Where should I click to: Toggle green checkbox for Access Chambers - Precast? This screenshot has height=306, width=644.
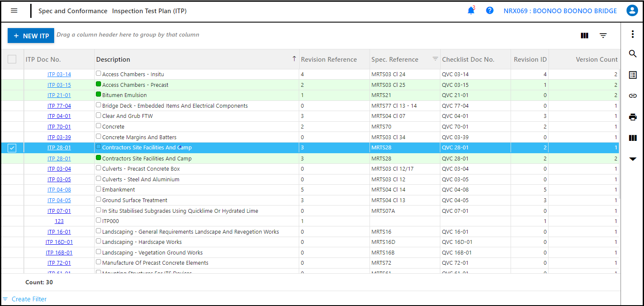pyautogui.click(x=98, y=84)
